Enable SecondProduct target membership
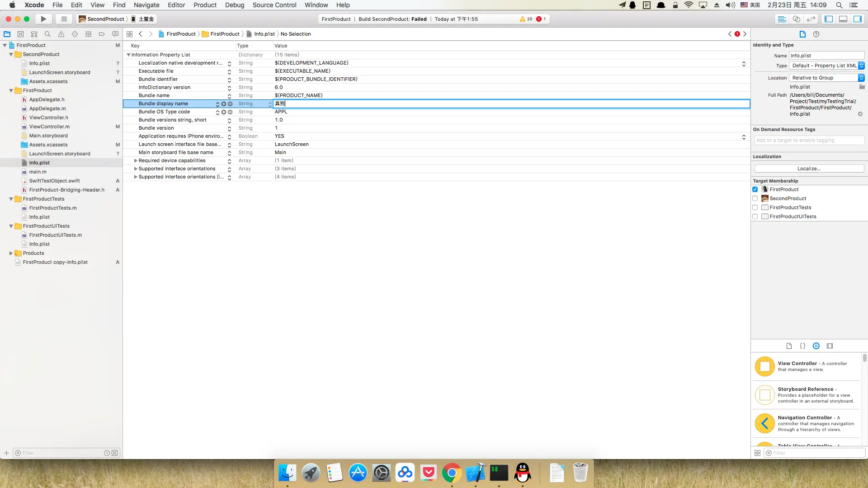 755,198
